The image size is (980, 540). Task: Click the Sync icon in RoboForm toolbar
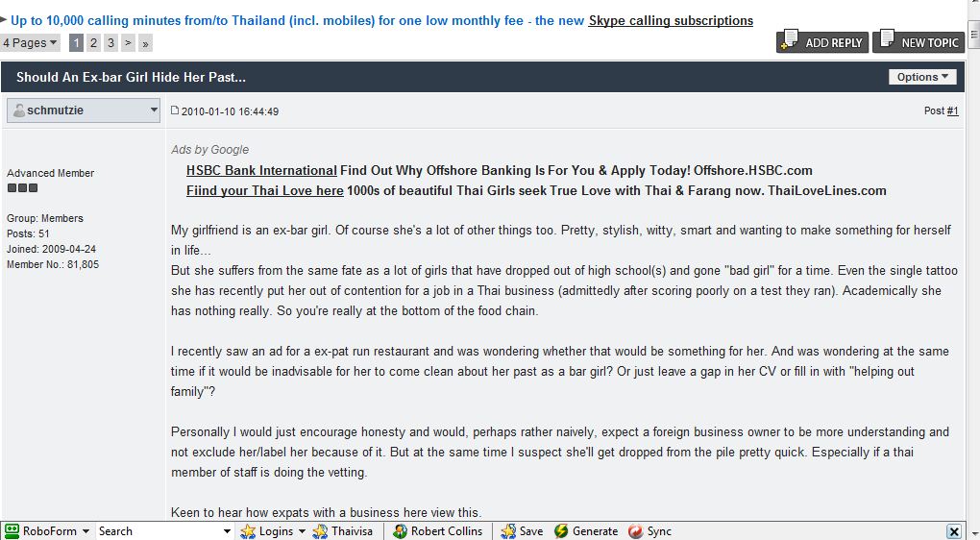(x=636, y=531)
